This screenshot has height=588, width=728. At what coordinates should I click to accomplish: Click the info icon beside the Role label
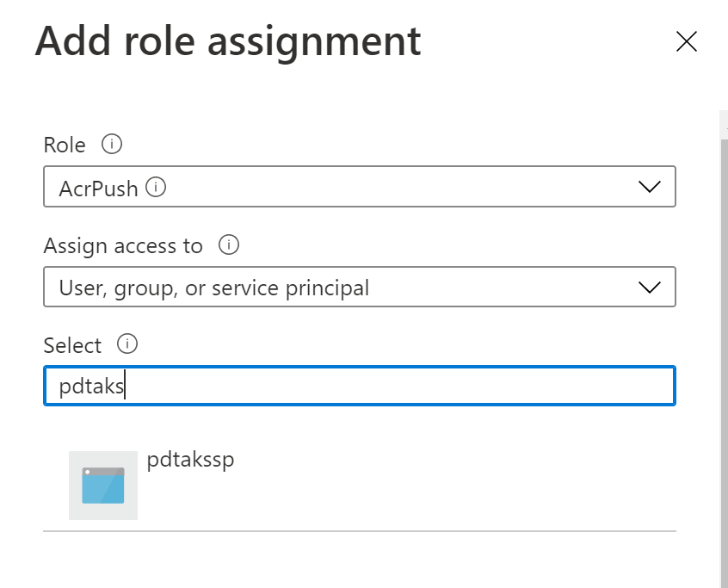(x=112, y=145)
